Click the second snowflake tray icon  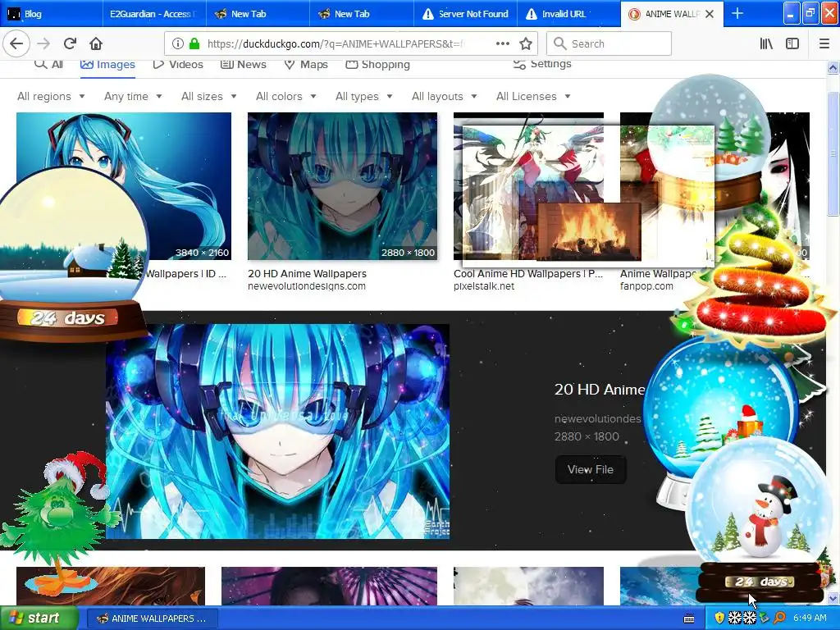749,619
